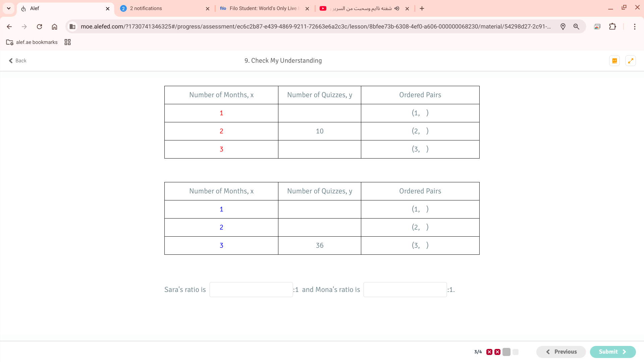
Task: Select the third gray progress indicator
Action: click(506, 352)
